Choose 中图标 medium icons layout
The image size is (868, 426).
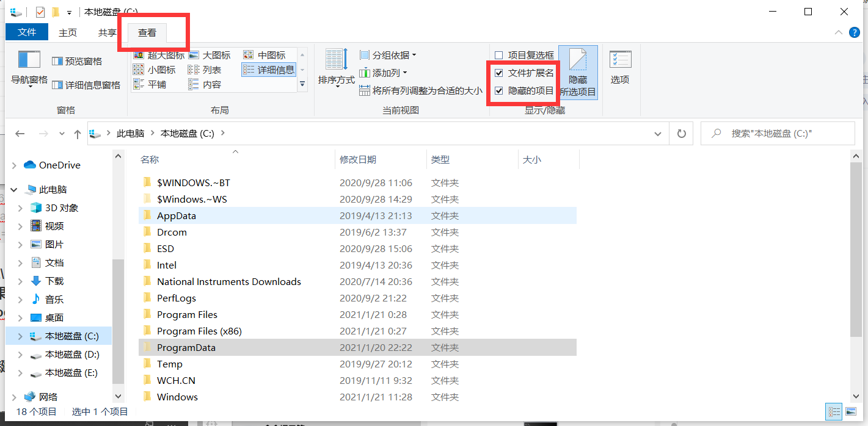pyautogui.click(x=264, y=55)
